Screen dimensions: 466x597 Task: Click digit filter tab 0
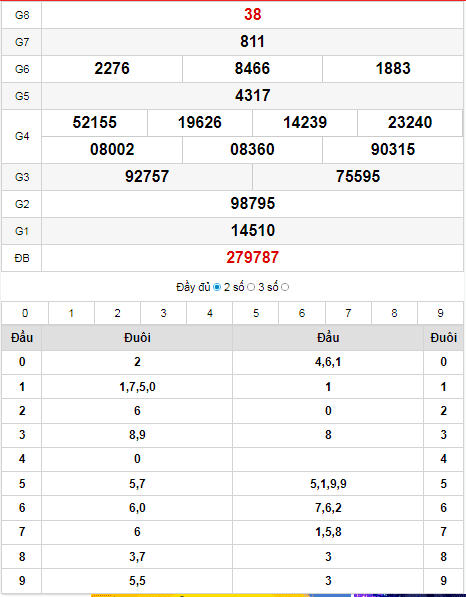point(25,313)
